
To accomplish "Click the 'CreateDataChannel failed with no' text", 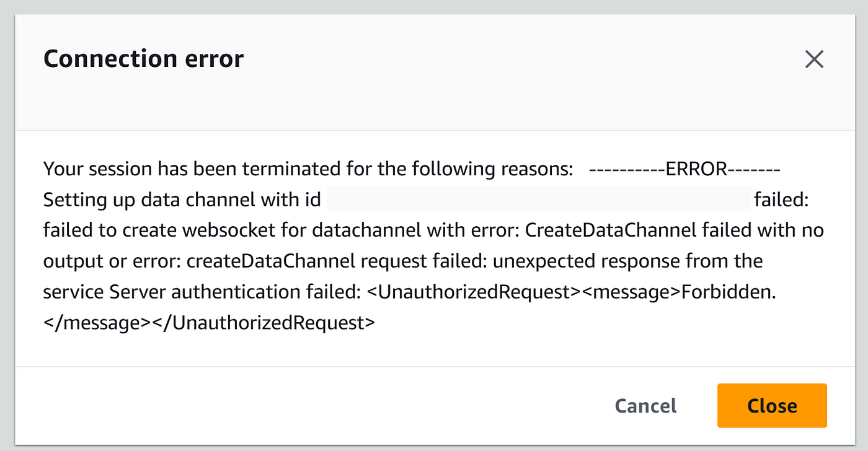I will click(x=675, y=230).
